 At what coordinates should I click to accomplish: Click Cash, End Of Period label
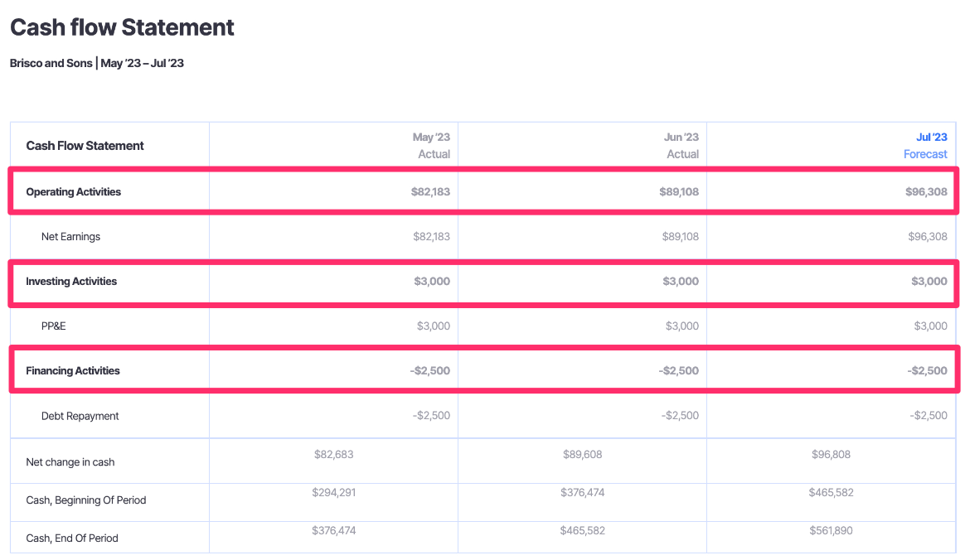(72, 538)
